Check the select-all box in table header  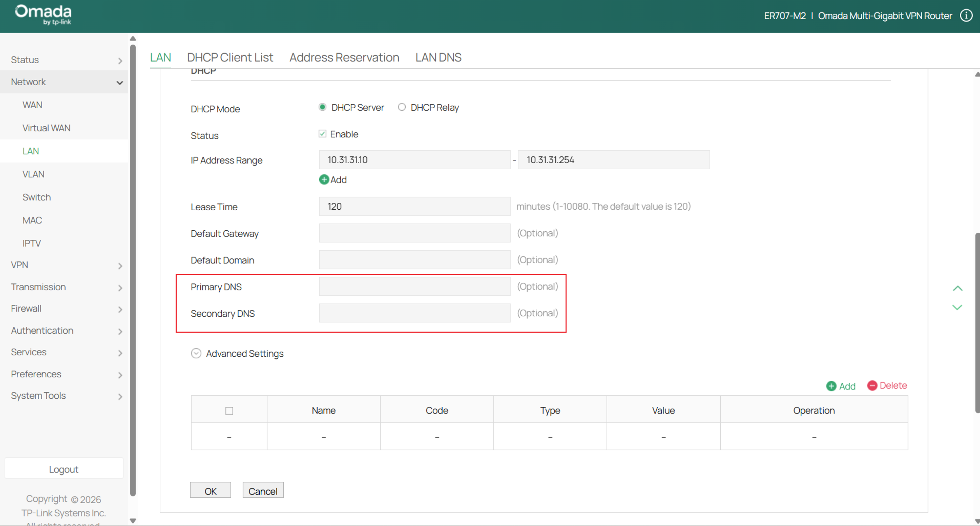[229, 411]
